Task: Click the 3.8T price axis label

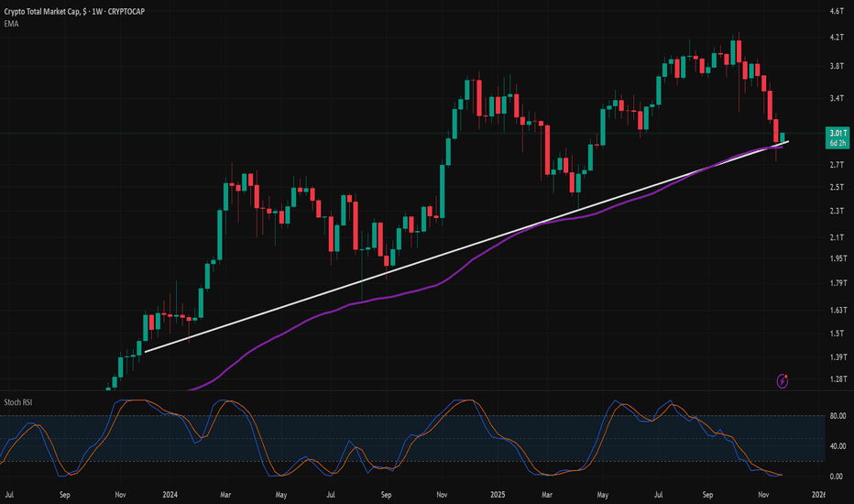Action: click(x=836, y=66)
